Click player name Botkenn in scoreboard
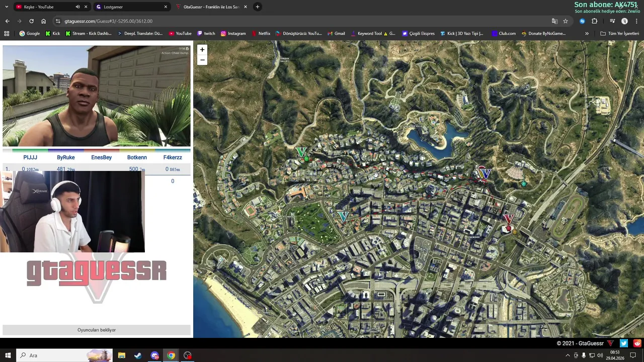The height and width of the screenshot is (362, 644). (x=137, y=157)
